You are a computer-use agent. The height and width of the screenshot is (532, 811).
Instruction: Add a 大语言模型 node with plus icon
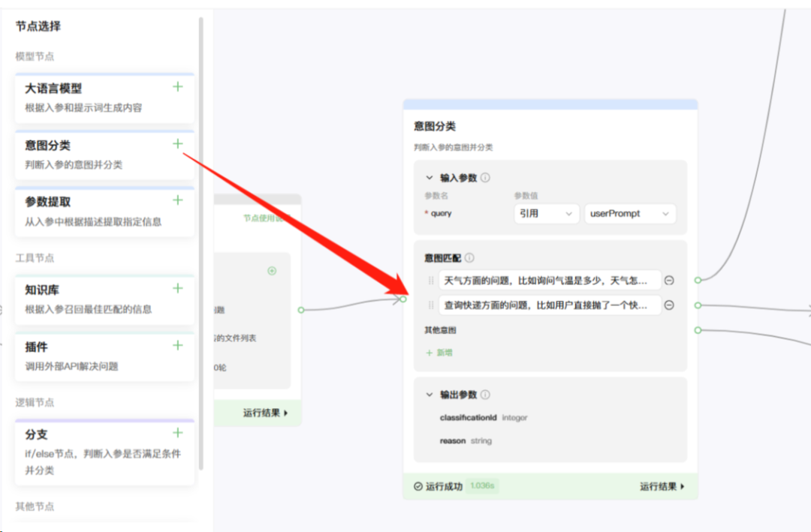tap(178, 87)
